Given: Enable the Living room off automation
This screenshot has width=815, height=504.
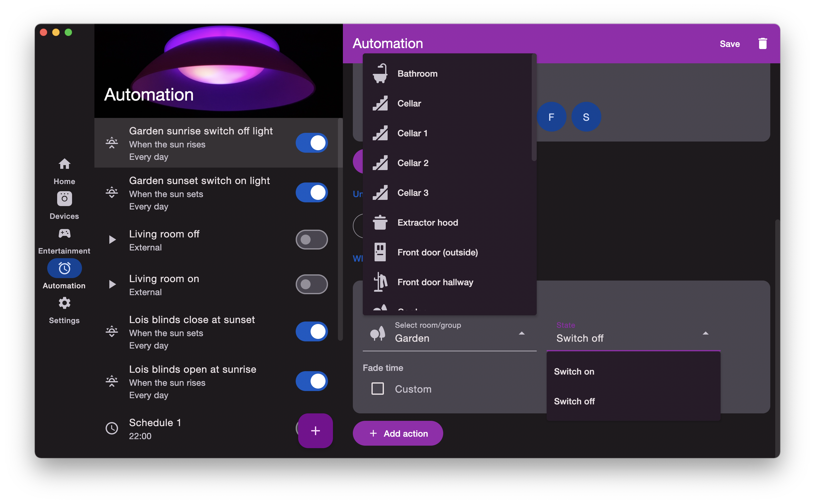Looking at the screenshot, I should [311, 240].
